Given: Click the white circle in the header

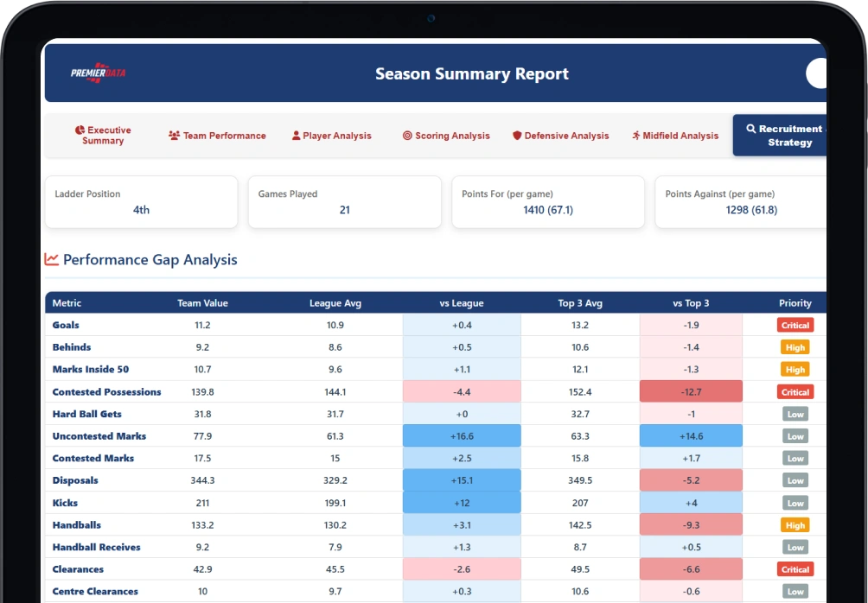Looking at the screenshot, I should (x=816, y=73).
